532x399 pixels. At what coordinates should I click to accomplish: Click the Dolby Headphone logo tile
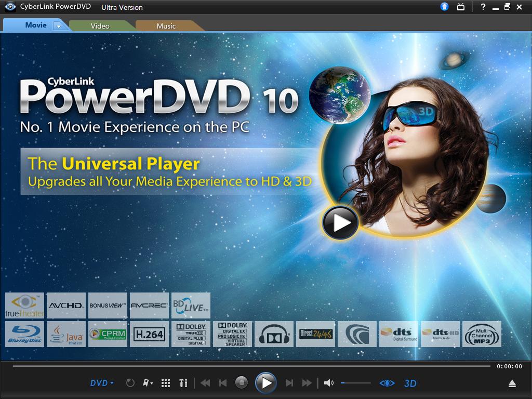[x=274, y=334]
